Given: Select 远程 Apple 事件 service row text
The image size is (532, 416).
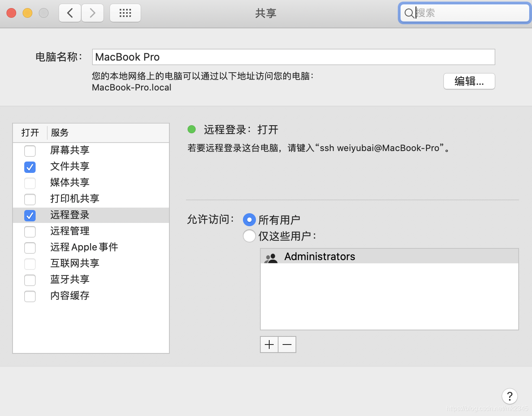Looking at the screenshot, I should tap(84, 247).
